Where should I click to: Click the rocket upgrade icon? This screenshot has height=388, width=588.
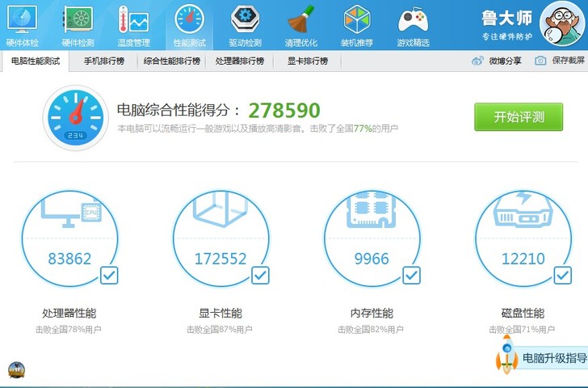click(506, 354)
